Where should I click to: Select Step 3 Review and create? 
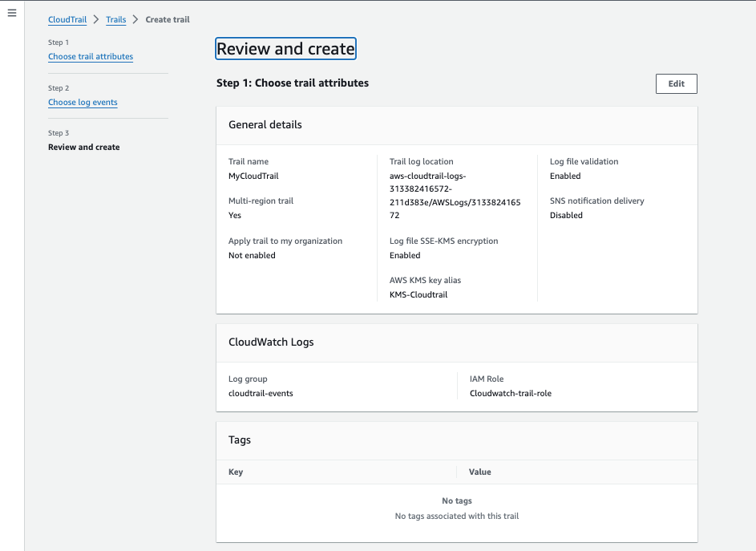tap(83, 147)
